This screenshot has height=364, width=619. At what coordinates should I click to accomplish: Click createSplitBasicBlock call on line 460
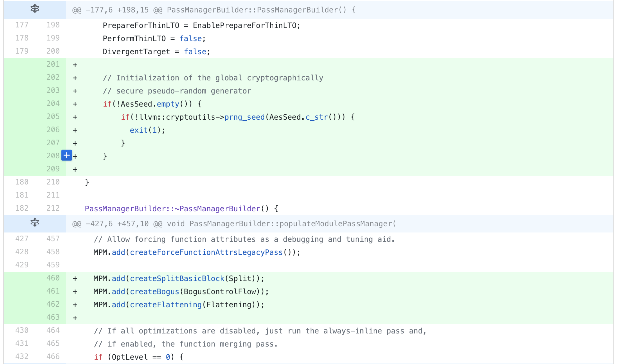tap(177, 279)
